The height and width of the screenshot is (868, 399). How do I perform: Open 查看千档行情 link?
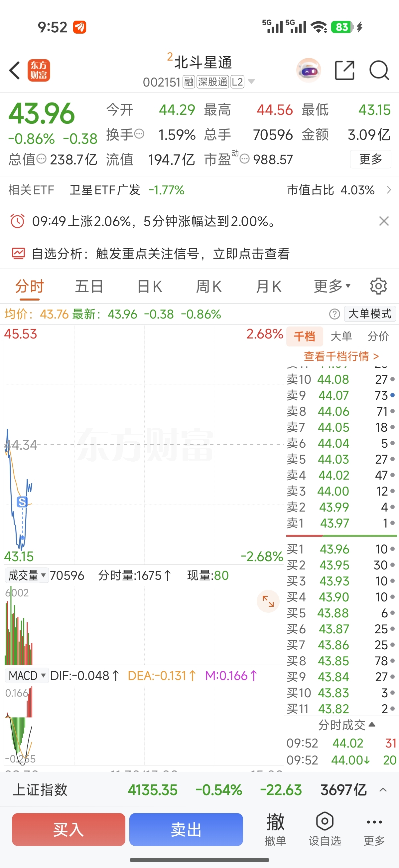pyautogui.click(x=341, y=356)
